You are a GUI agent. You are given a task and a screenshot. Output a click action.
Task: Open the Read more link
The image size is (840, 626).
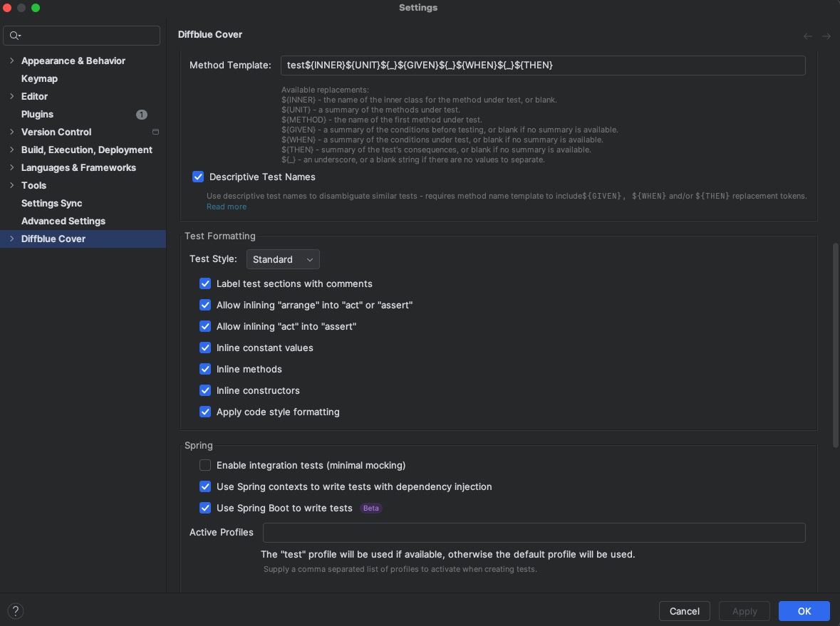click(x=227, y=207)
